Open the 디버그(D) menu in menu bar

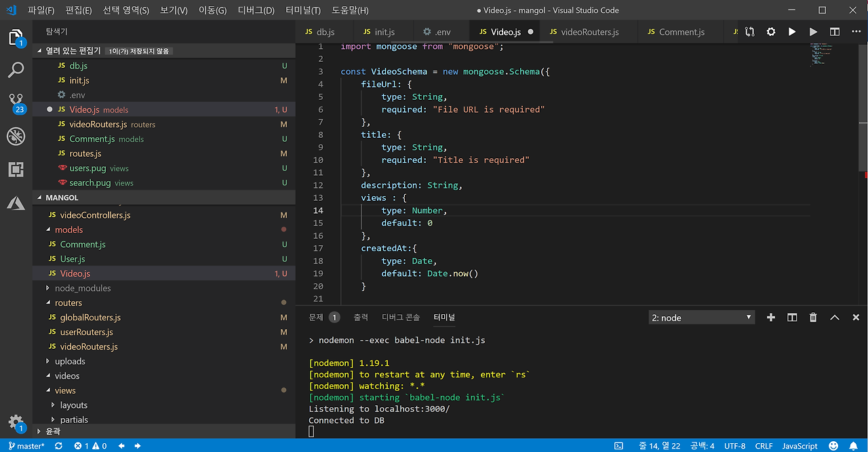[x=256, y=10]
